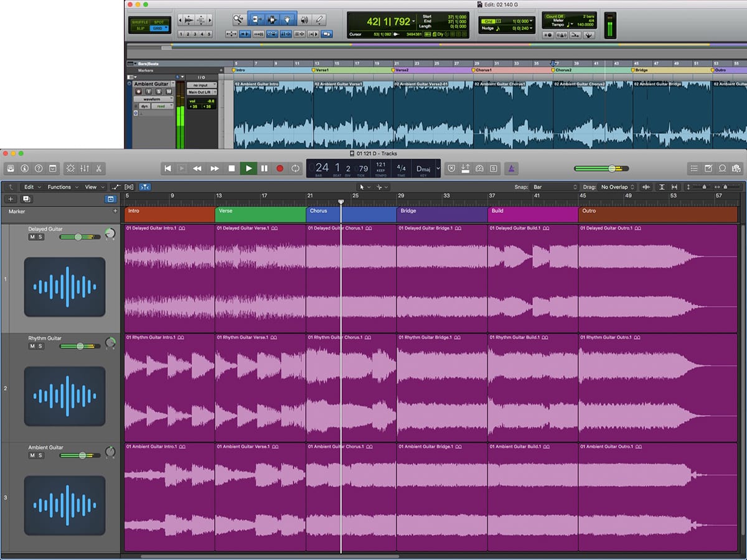Click the Record button in Logic transport
747x560 pixels.
[x=280, y=168]
